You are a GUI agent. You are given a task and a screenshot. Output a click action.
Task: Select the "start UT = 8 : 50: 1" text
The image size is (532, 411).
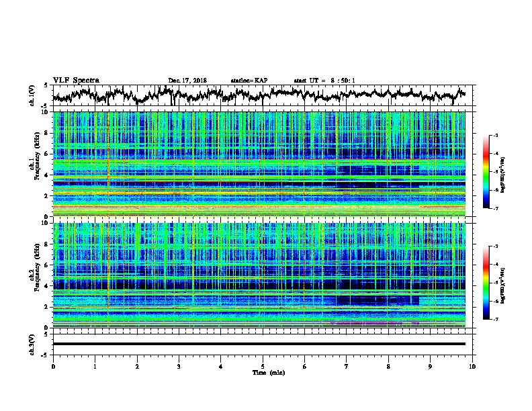(x=324, y=81)
